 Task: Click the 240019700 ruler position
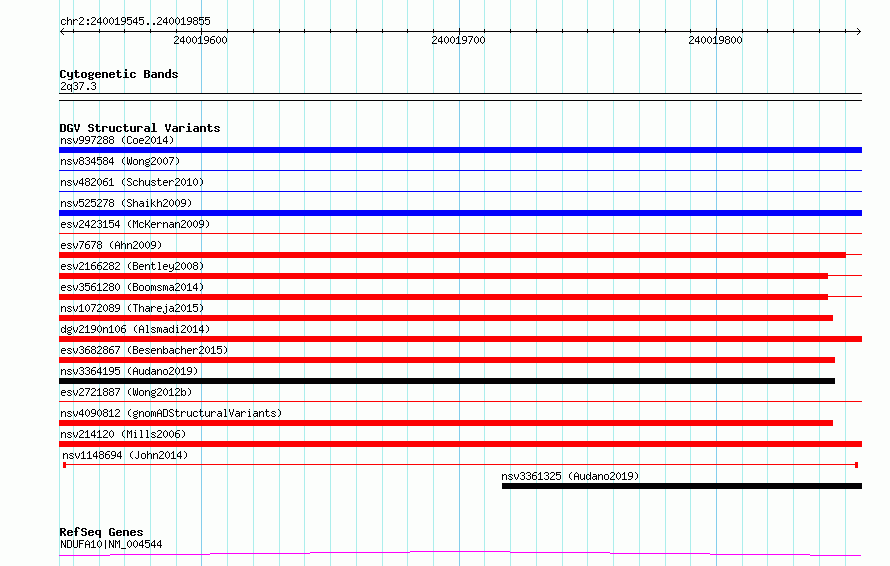tap(458, 40)
